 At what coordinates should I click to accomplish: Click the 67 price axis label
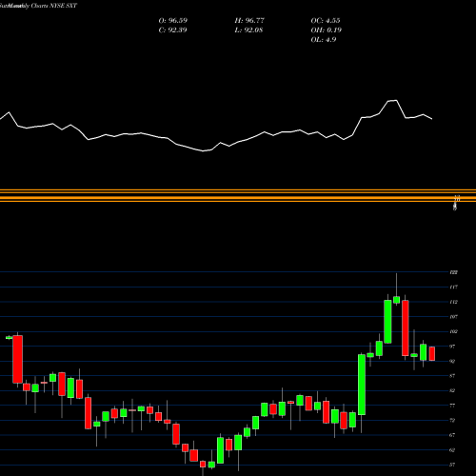coord(452,435)
